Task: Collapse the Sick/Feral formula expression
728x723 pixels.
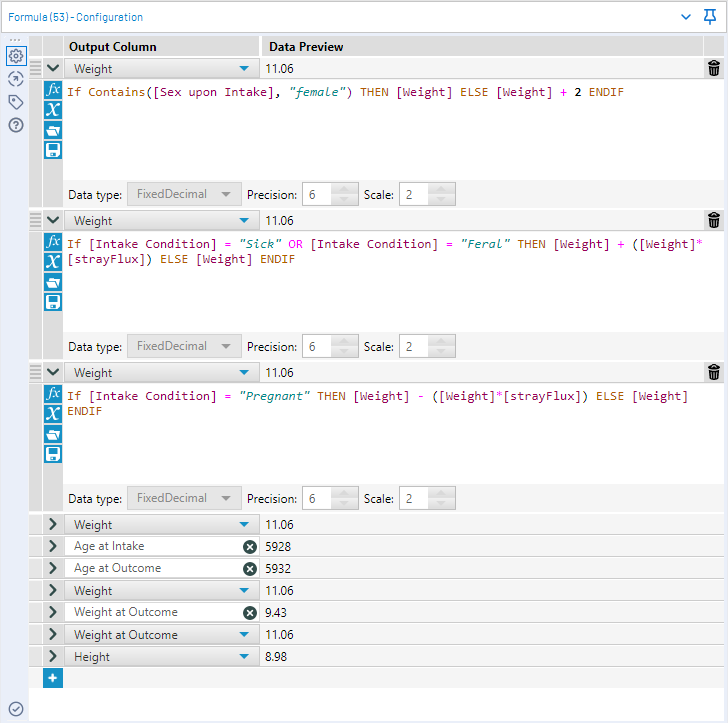Action: [53, 220]
